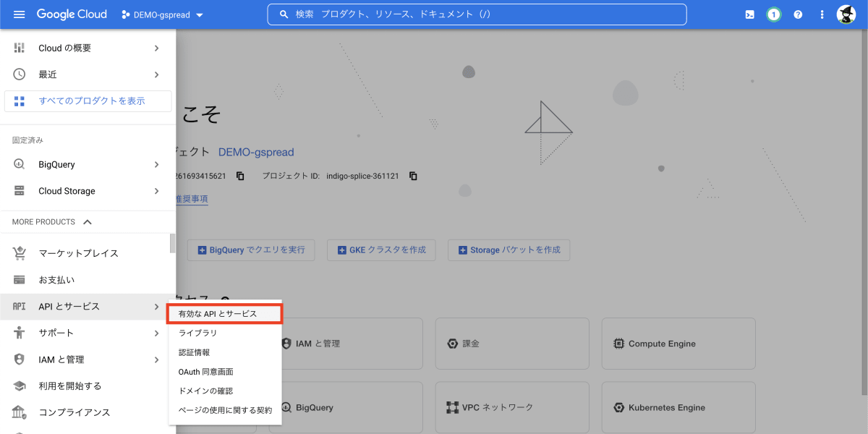The width and height of the screenshot is (868, 434).
Task: Click the コンプライアンス building icon
Action: tap(20, 412)
